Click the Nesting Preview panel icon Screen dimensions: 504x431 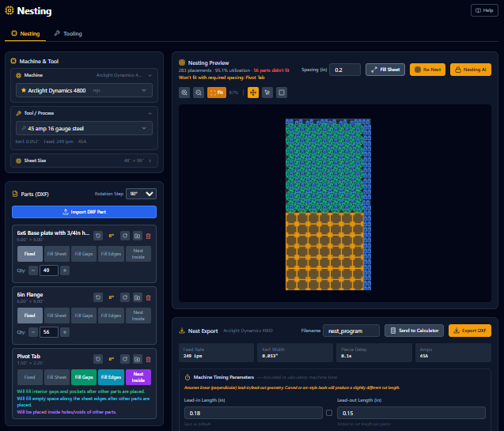coord(182,62)
